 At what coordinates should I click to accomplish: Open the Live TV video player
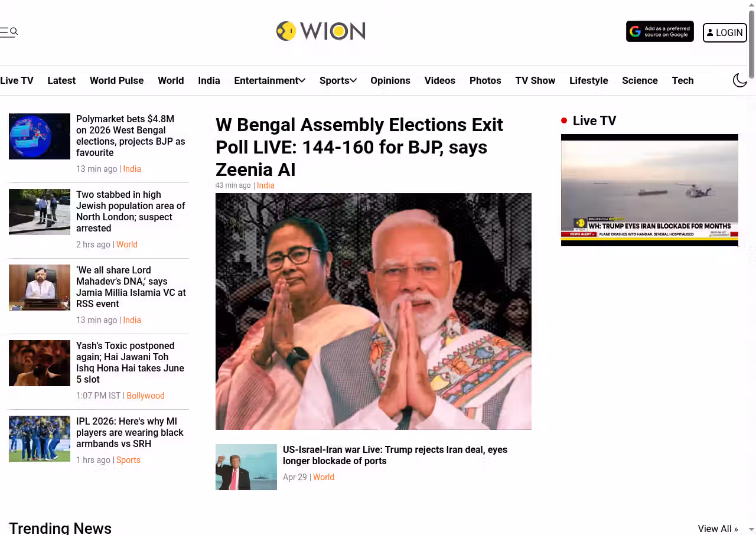tap(650, 190)
